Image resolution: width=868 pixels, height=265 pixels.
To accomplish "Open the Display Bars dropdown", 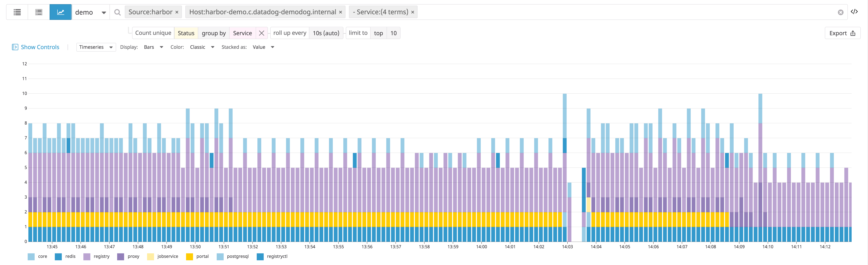I will [153, 47].
